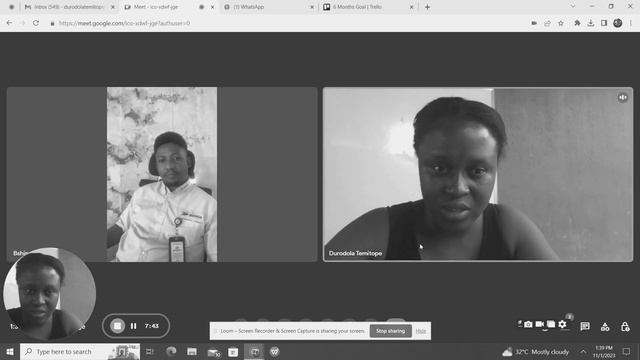
Task: Open the Meet chat panel icon
Action: click(585, 326)
